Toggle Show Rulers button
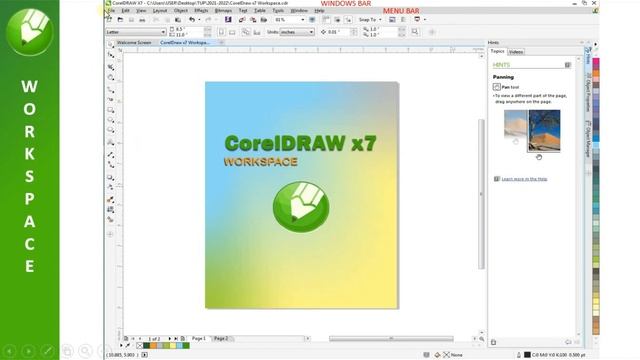The height and width of the screenshot is (360, 640). (x=326, y=20)
